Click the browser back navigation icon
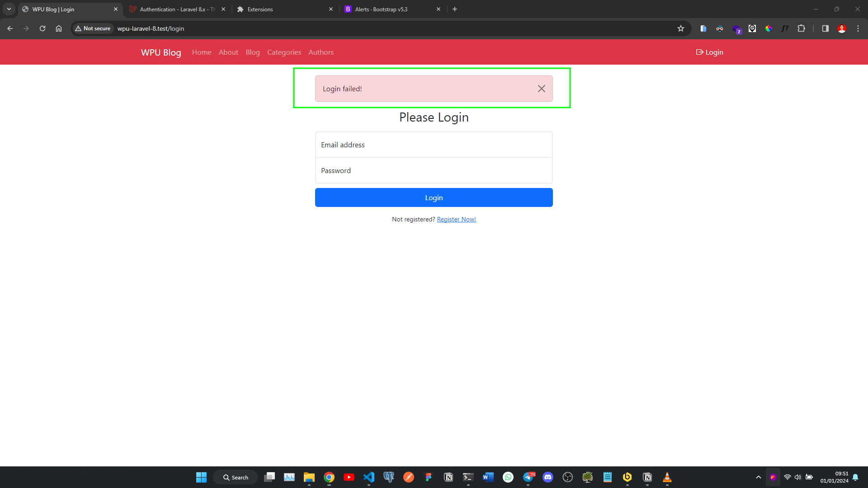Image resolution: width=868 pixels, height=488 pixels. [x=11, y=28]
